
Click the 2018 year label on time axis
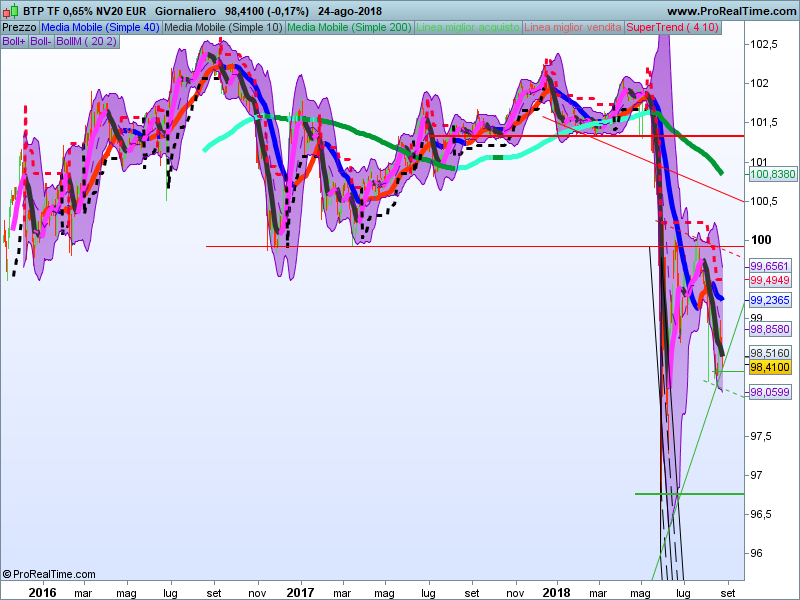(557, 592)
